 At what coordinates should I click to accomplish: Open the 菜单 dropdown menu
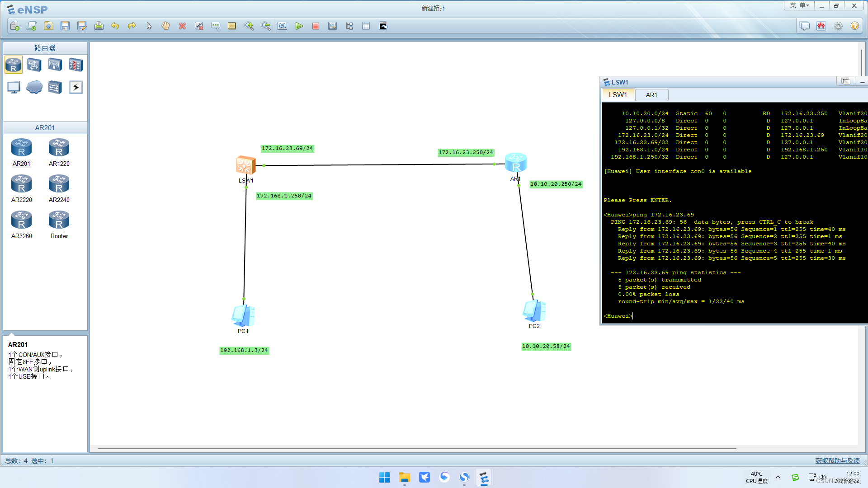(799, 5)
